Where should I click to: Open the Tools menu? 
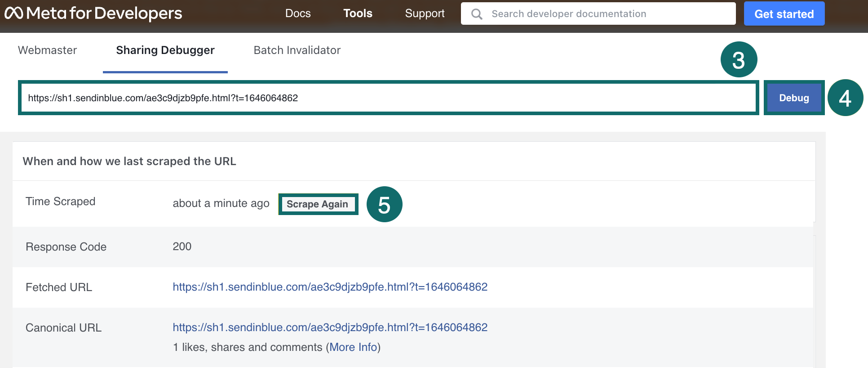358,13
